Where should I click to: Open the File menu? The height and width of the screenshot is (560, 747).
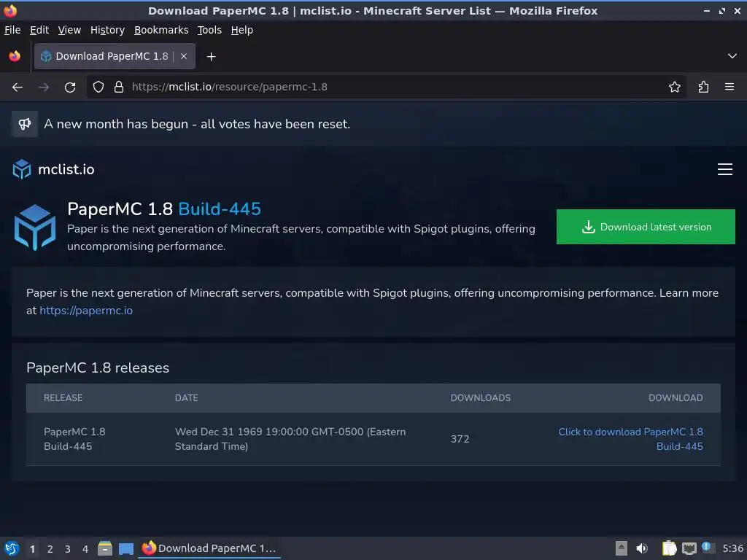point(12,30)
